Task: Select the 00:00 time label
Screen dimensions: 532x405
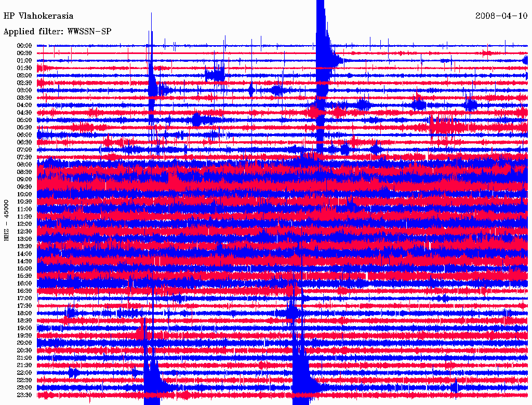Action: pos(24,46)
